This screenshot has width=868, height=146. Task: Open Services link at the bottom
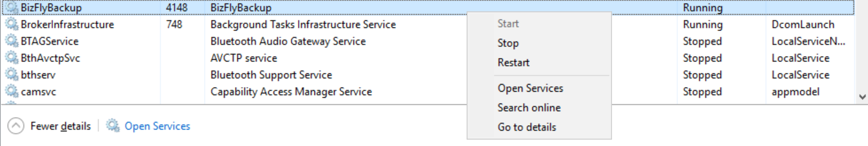tap(157, 126)
